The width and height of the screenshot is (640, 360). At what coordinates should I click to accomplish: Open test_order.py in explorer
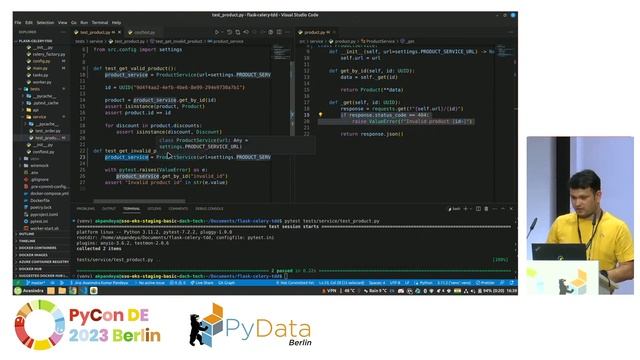click(x=48, y=131)
